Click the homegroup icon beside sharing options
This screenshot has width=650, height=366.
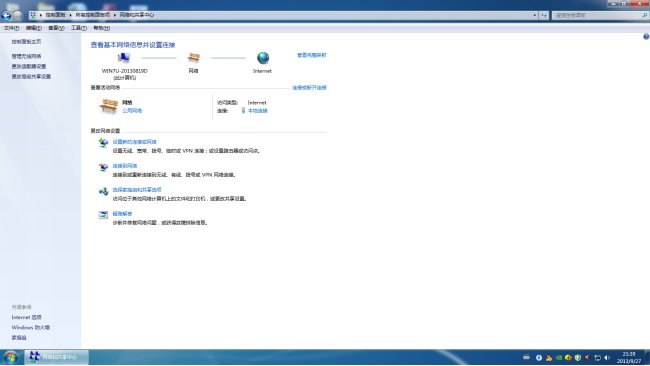(x=103, y=191)
